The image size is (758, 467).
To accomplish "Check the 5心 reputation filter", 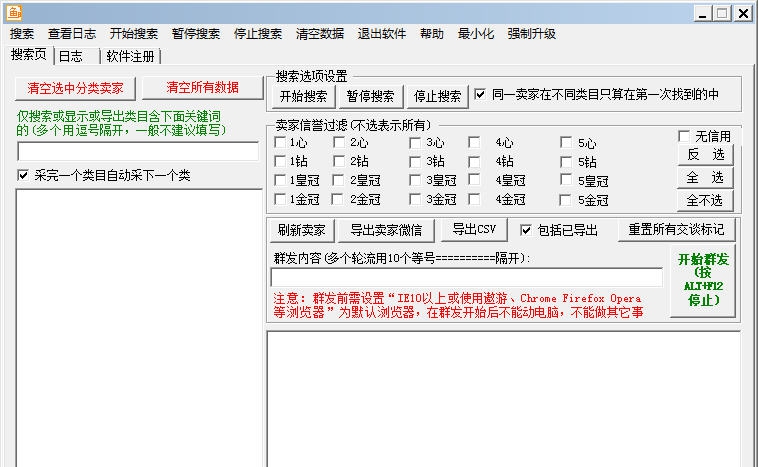I will click(x=566, y=142).
